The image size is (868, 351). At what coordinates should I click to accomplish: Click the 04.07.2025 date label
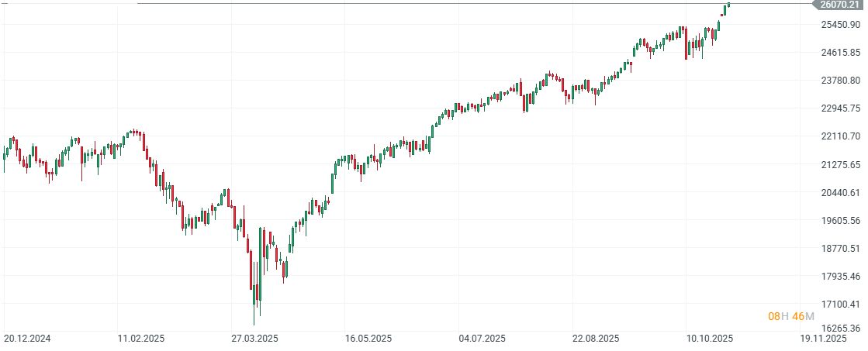coord(482,339)
